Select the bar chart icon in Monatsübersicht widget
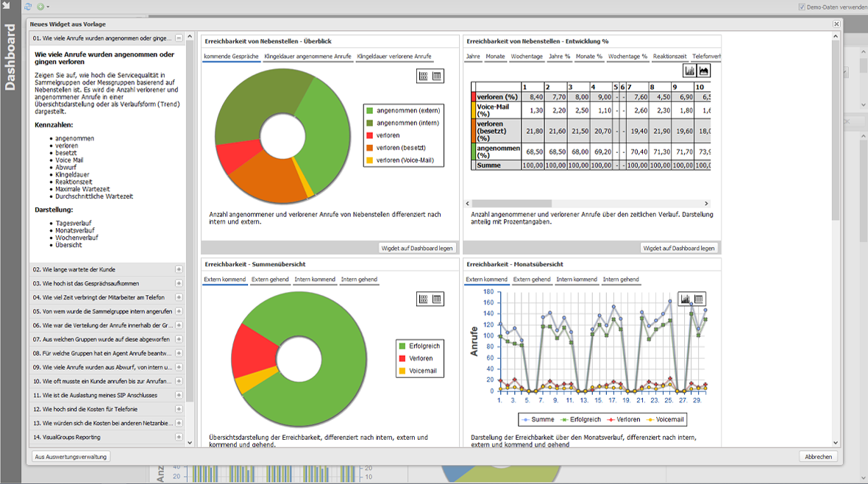 pos(686,299)
